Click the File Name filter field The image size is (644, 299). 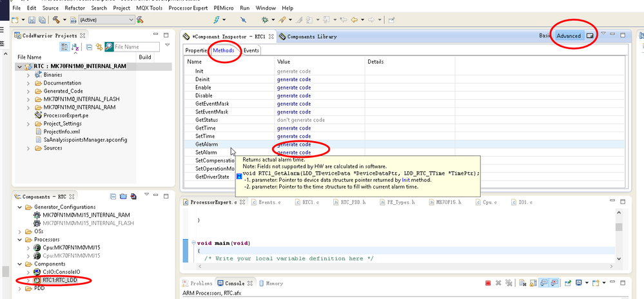(136, 47)
